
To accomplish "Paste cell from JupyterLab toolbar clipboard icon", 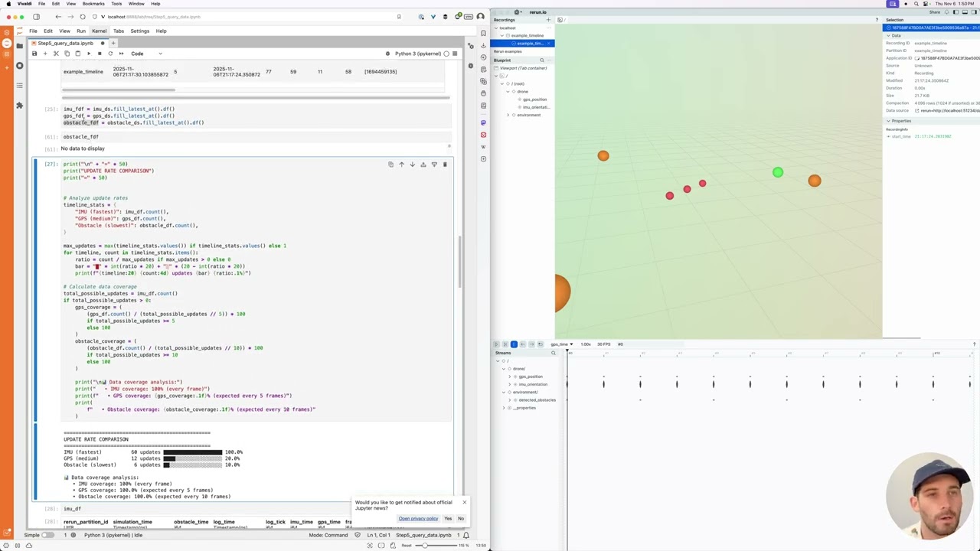I will click(77, 54).
